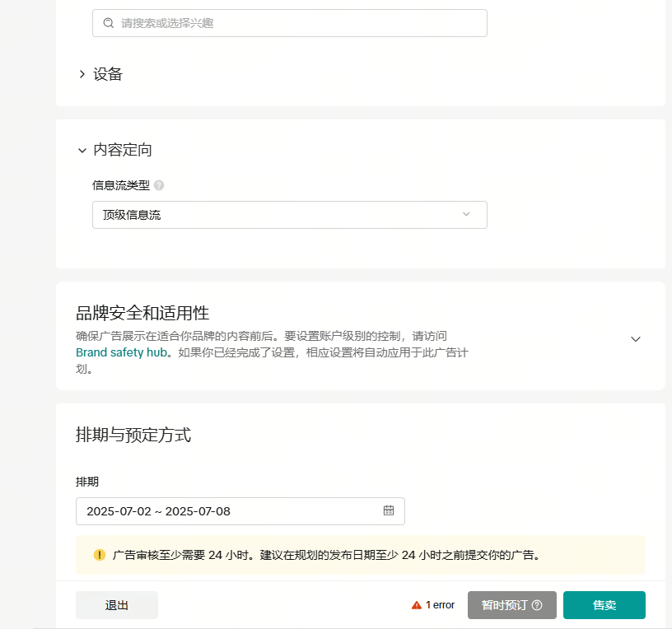The height and width of the screenshot is (629, 672).
Task: Click the 品牌安全和适用性 heading
Action: click(142, 313)
